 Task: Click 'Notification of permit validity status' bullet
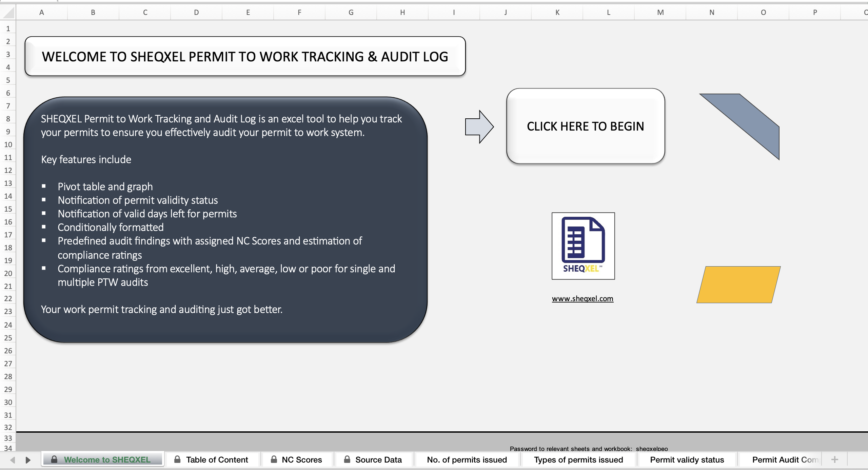138,200
